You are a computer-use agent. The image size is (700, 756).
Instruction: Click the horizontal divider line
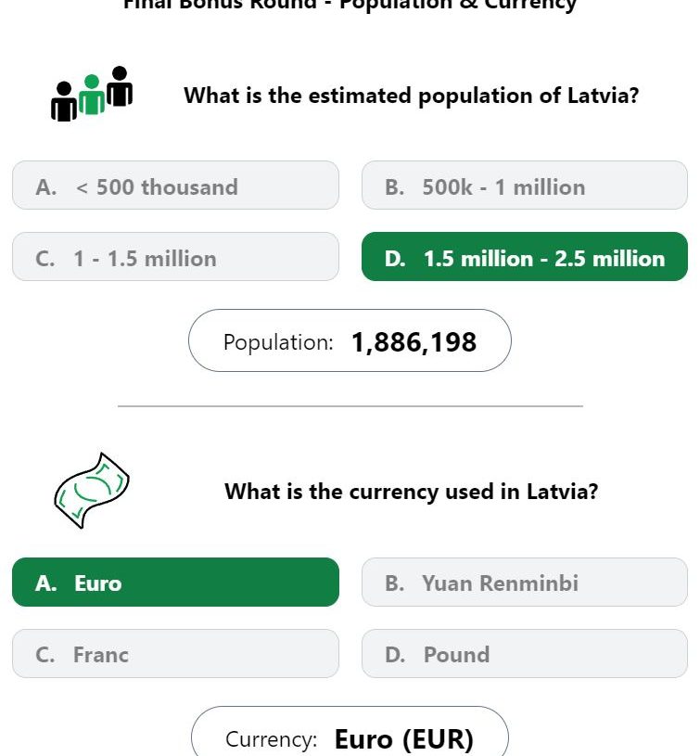pyautogui.click(x=350, y=406)
